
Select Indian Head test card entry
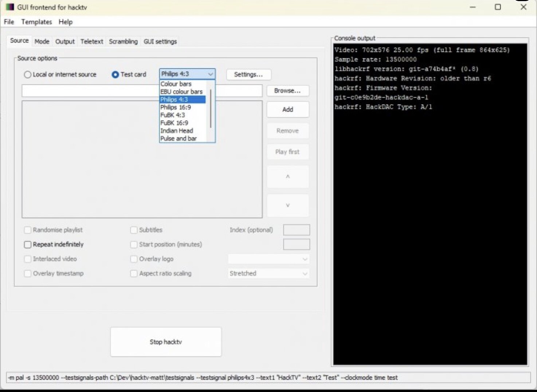(177, 131)
